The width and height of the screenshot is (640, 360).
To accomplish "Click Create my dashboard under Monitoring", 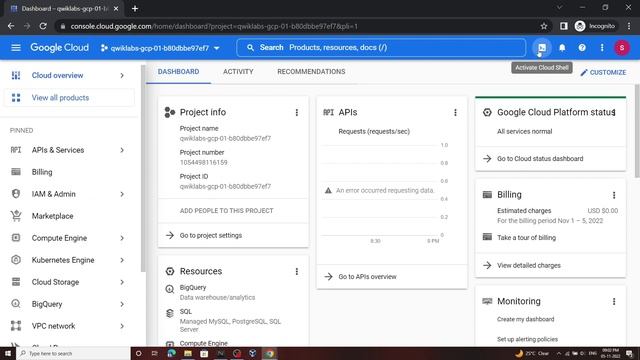I will point(525,320).
